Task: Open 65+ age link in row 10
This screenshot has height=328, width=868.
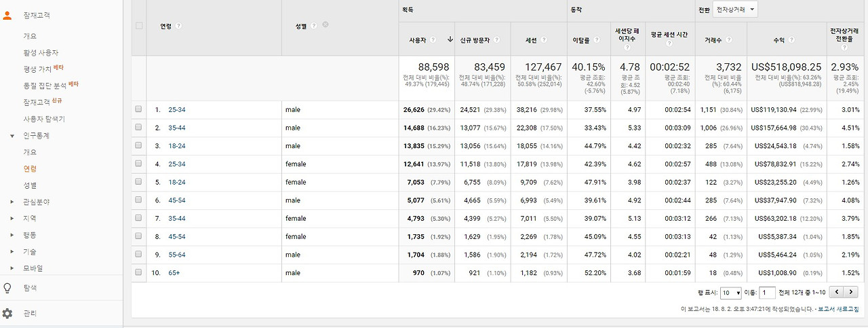Action: click(174, 273)
